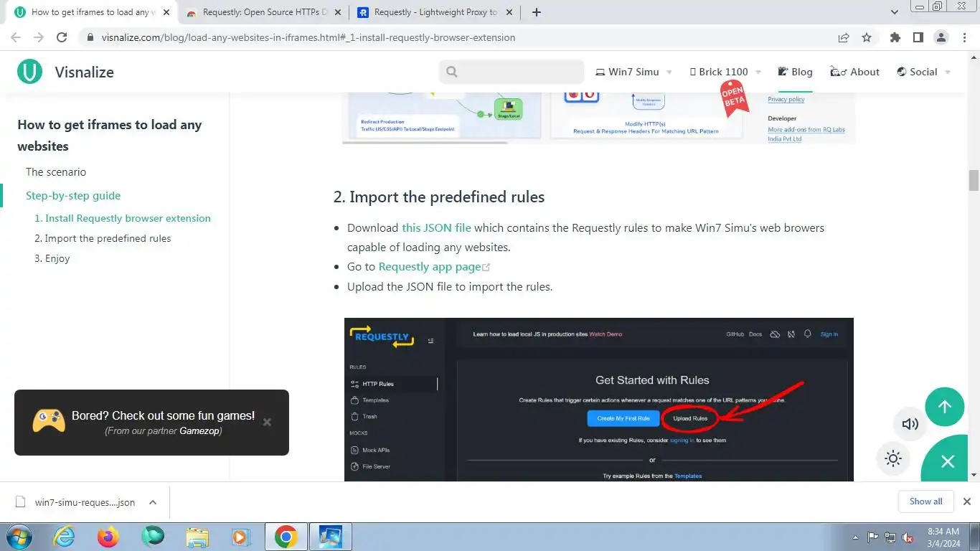The width and height of the screenshot is (980, 551).
Task: Click the Visnalize logo icon
Action: (29, 72)
